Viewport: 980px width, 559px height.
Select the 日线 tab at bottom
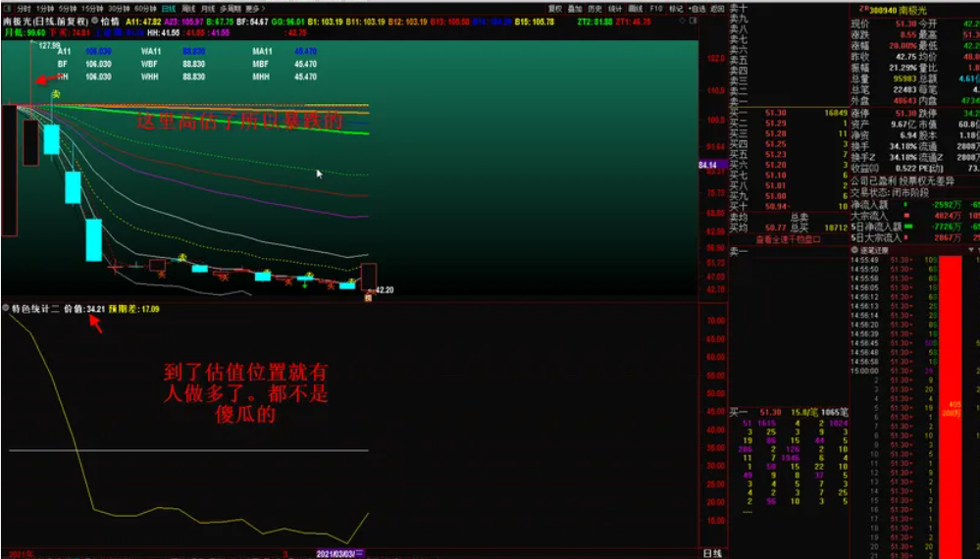point(712,553)
